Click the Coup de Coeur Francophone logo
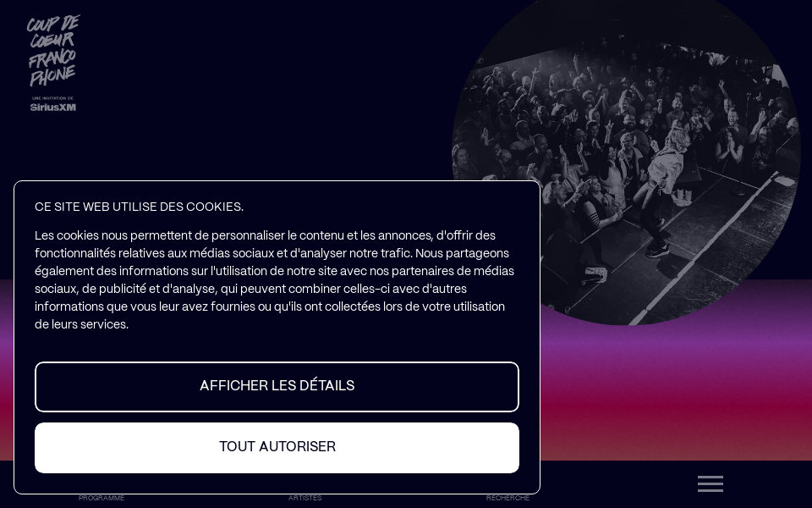 coord(53,50)
